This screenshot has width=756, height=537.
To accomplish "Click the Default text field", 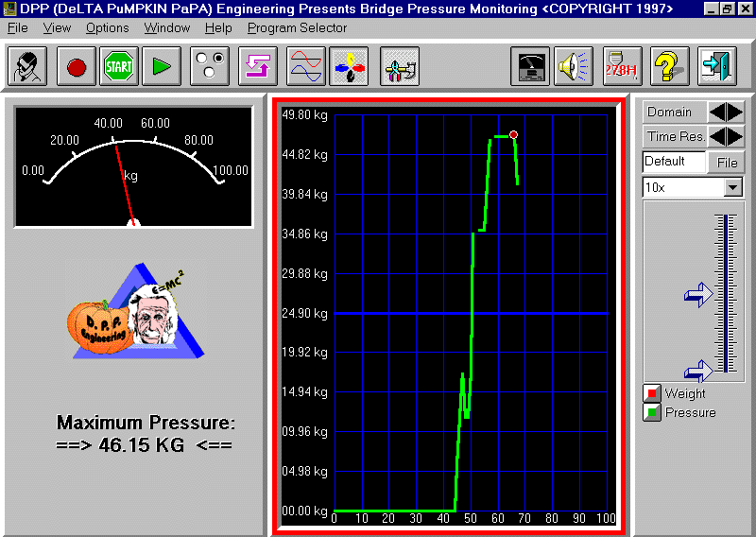I will (674, 162).
